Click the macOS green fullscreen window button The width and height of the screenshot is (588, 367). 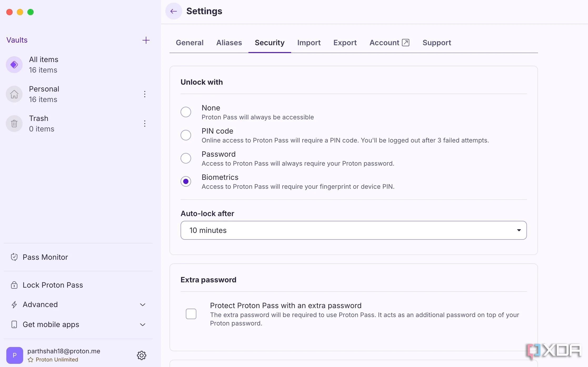tap(31, 12)
